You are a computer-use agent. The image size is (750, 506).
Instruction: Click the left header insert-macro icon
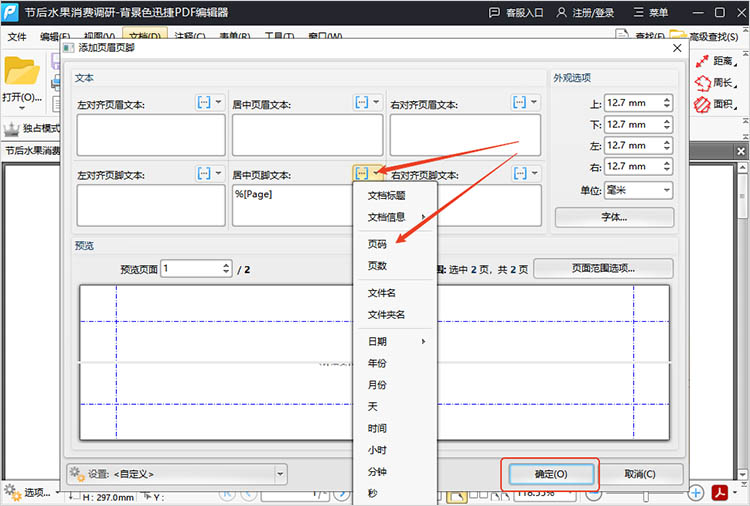[x=205, y=103]
